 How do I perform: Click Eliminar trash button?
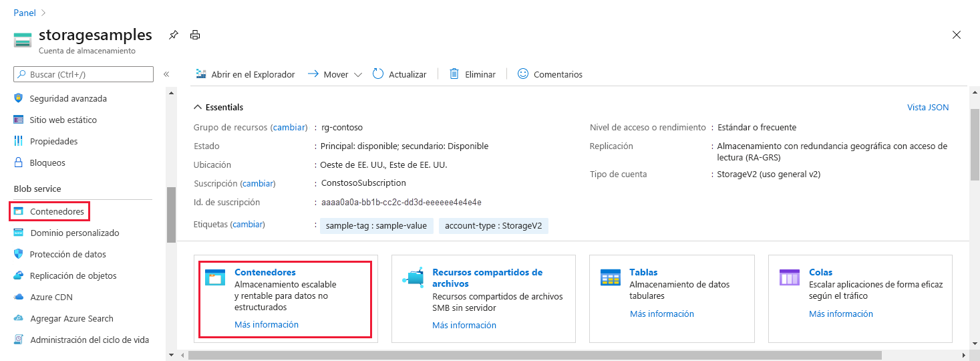pos(472,74)
